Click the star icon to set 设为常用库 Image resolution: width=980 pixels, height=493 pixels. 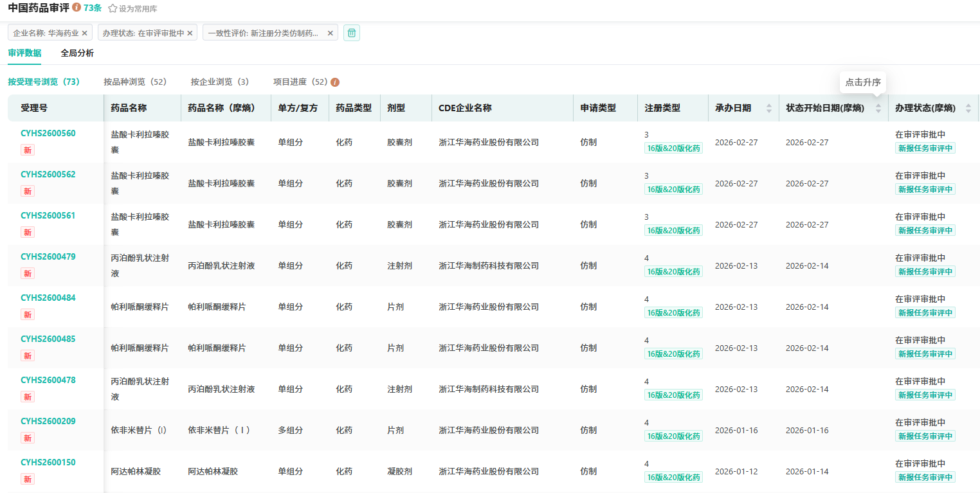pyautogui.click(x=113, y=8)
